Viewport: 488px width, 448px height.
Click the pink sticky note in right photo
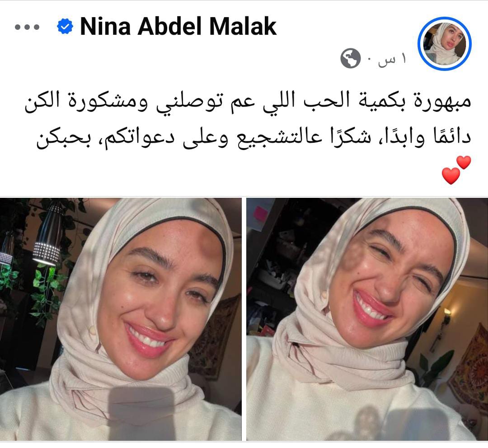261,214
